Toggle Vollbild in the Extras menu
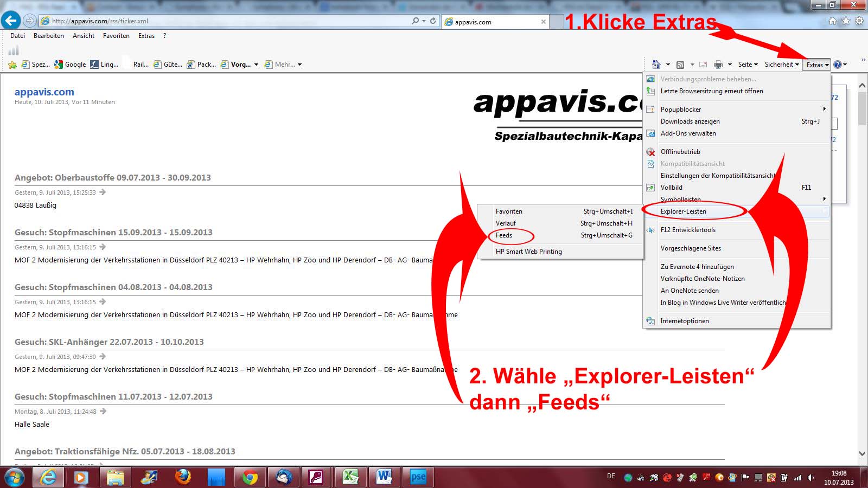 coord(672,188)
